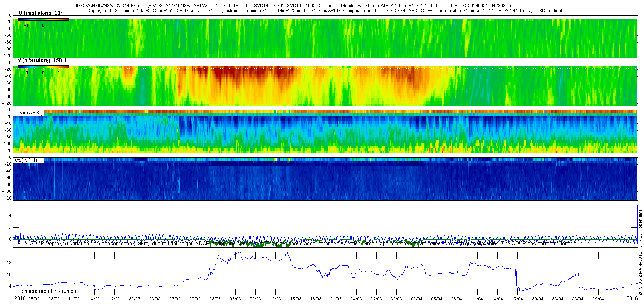The image size is (644, 304).
Task: Click the '30/03' date tick label
Action: (396, 299)
